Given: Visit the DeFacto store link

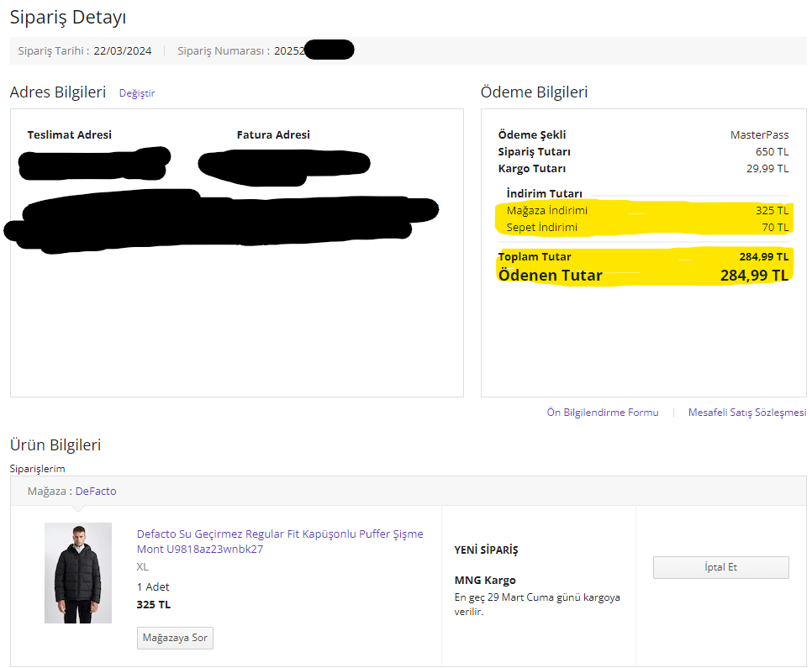Looking at the screenshot, I should (x=96, y=492).
